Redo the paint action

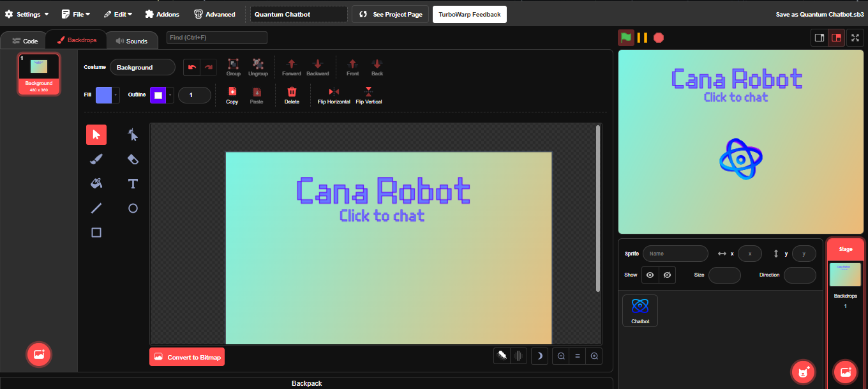[209, 67]
